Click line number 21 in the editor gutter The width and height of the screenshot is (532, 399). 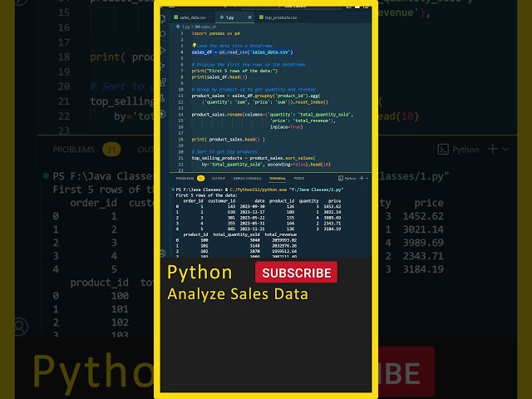[x=181, y=158]
